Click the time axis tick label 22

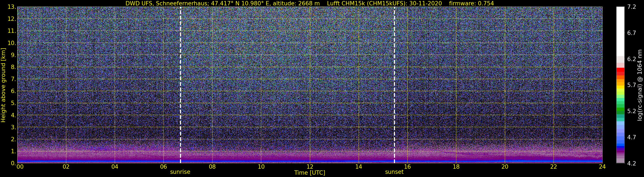(554, 167)
